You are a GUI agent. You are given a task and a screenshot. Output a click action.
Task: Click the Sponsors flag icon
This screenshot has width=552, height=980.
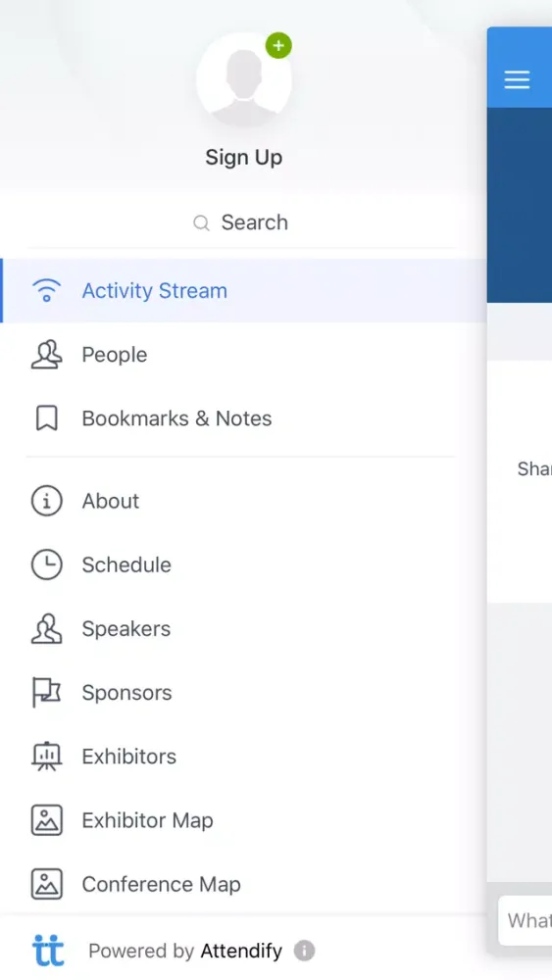46,693
